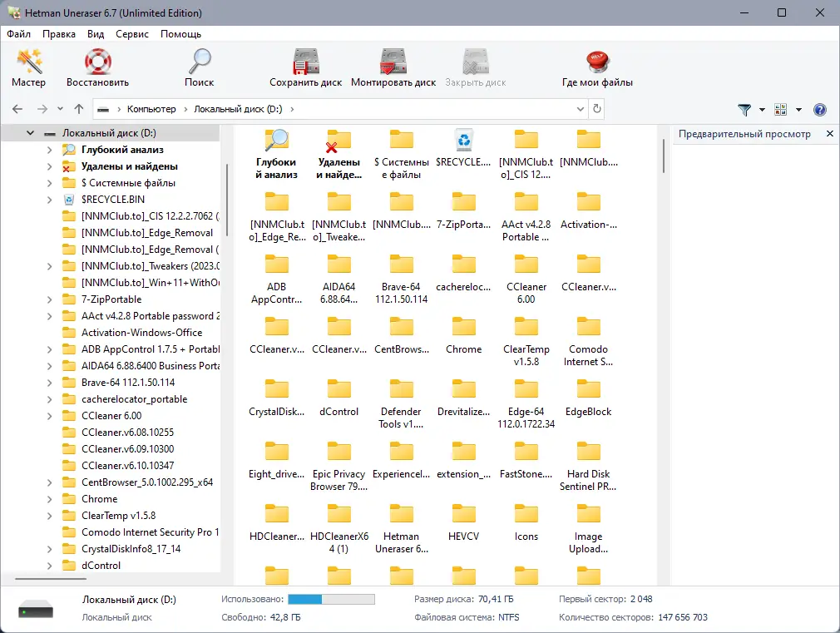The width and height of the screenshot is (840, 633).
Task: Select Activation-Windows-Office in the tree
Action: [141, 333]
